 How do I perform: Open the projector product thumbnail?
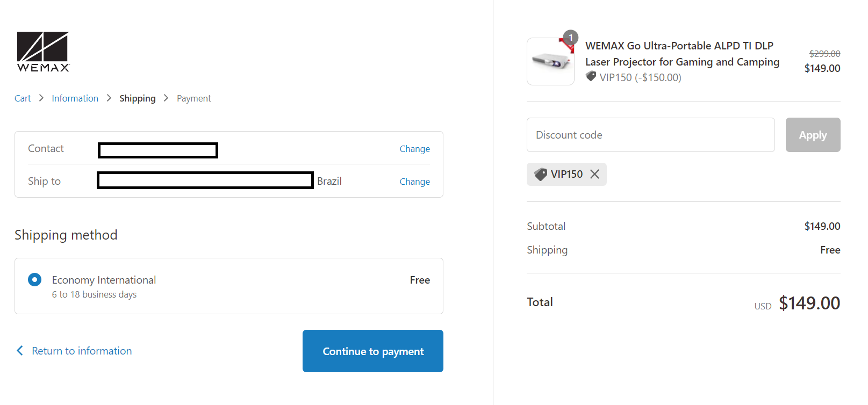pos(550,61)
